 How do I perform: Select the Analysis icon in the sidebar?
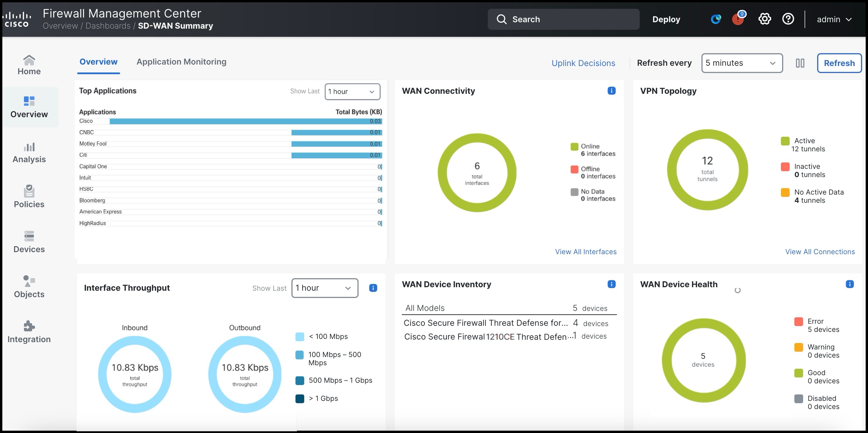(x=29, y=152)
